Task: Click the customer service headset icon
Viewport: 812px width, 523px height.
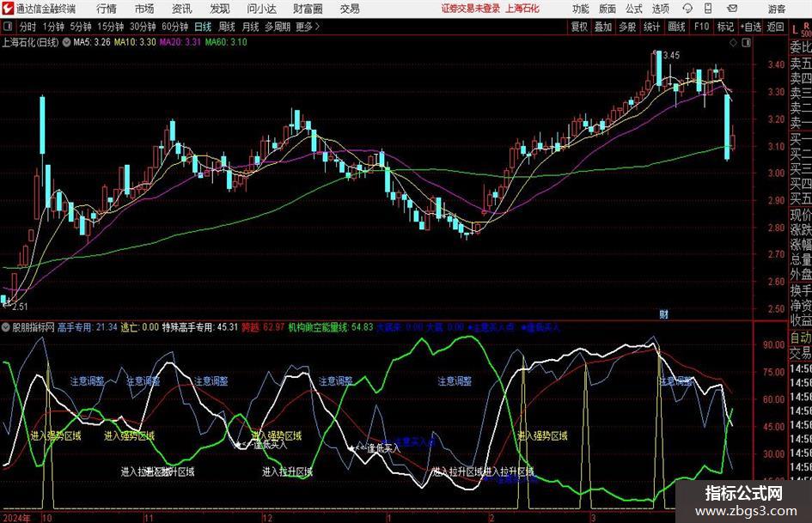Action: 687,9
